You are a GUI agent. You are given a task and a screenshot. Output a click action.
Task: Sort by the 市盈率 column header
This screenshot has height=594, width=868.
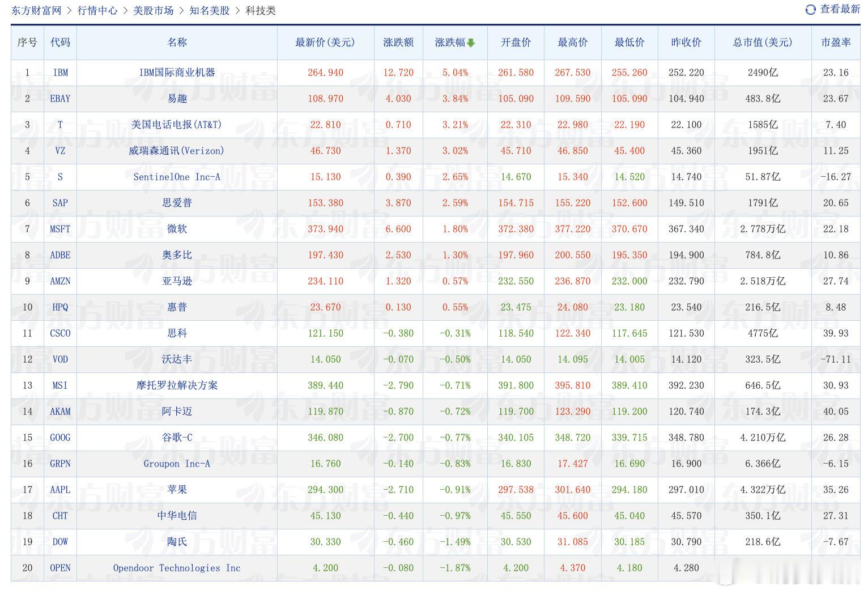click(x=836, y=43)
